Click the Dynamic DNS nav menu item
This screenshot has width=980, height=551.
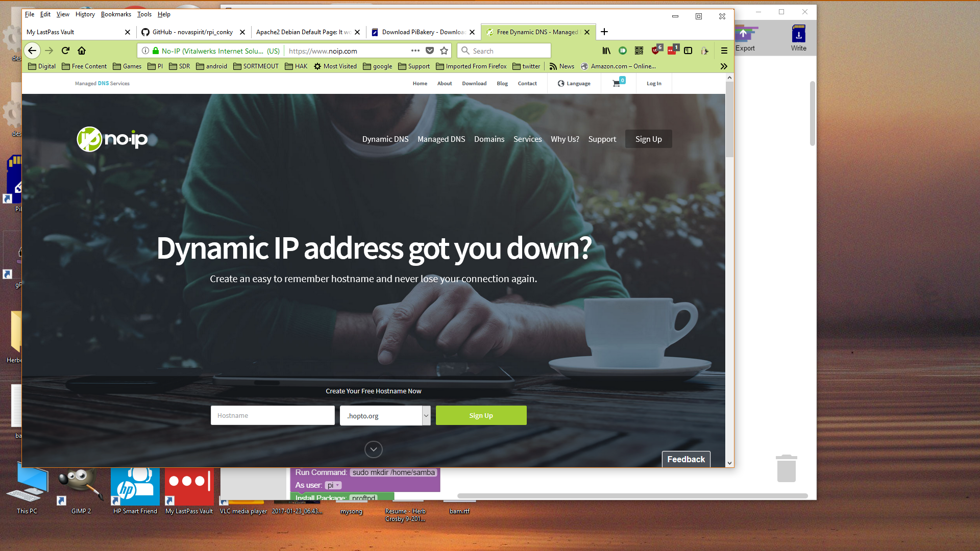[386, 139]
